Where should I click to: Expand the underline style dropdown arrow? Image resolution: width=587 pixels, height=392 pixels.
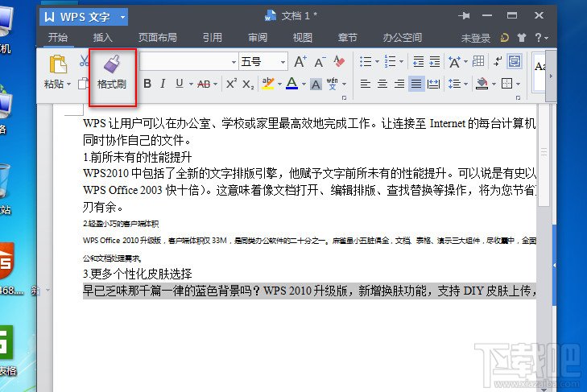191,85
